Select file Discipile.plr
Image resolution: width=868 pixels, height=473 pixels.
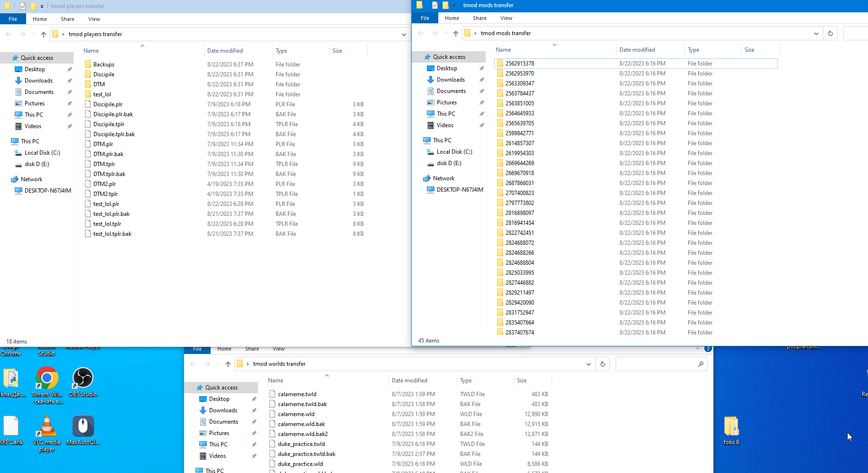pyautogui.click(x=225, y=104)
